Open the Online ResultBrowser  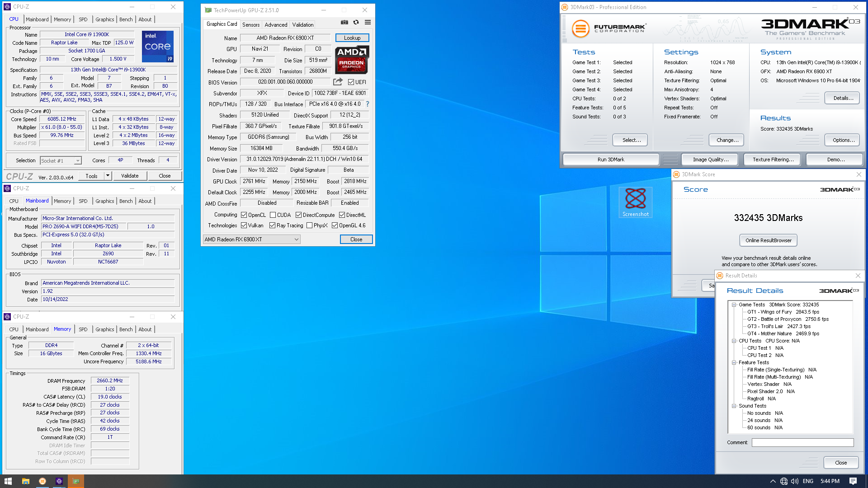[769, 240]
